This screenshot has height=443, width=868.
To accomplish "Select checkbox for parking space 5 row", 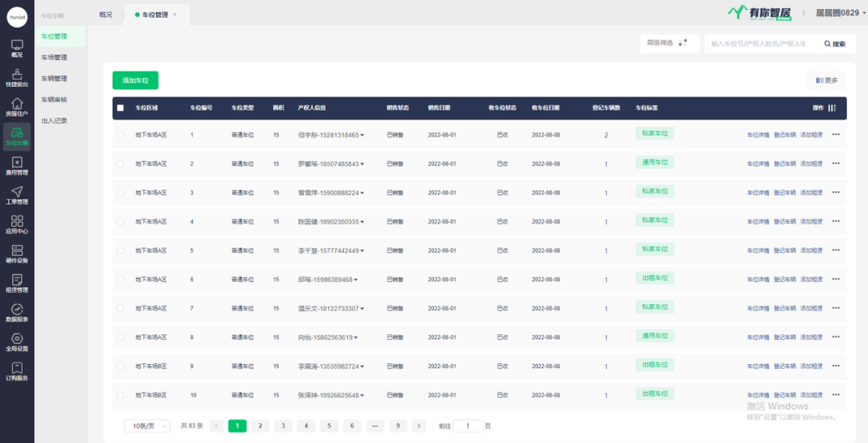I will pos(121,251).
